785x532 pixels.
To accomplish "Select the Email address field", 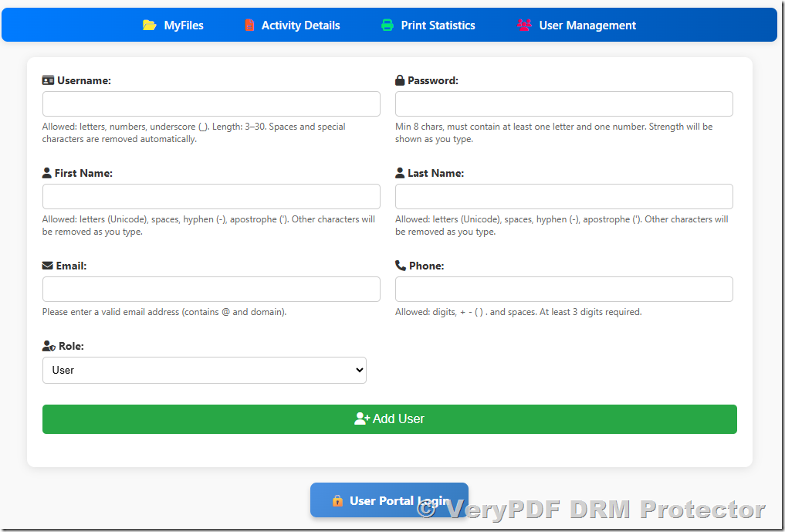I will (x=211, y=290).
